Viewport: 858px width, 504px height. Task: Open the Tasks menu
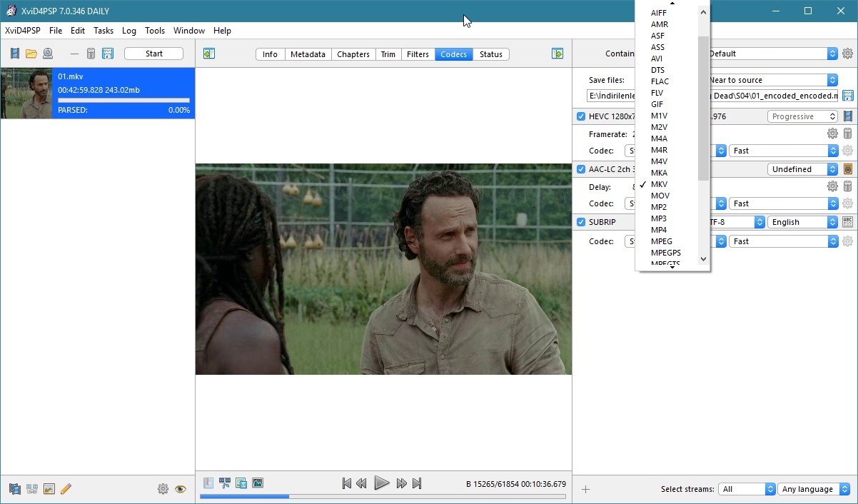[104, 31]
